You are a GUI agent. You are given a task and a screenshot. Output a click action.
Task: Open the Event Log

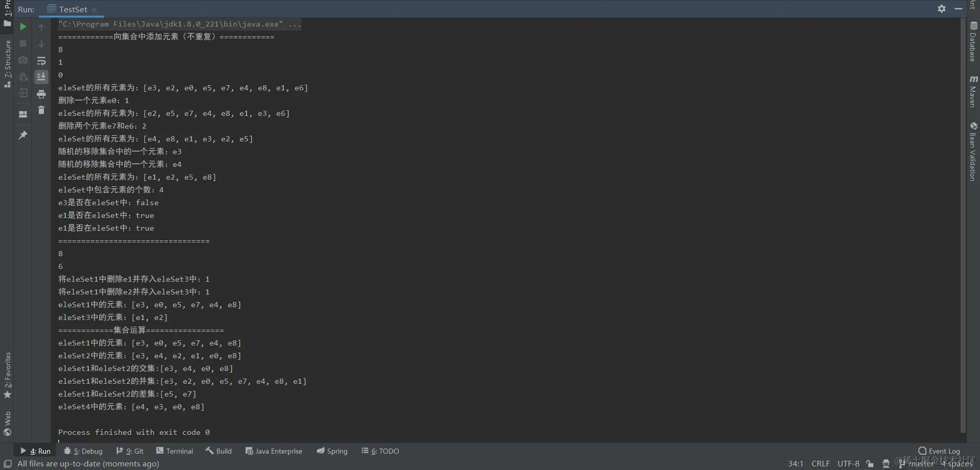click(939, 451)
